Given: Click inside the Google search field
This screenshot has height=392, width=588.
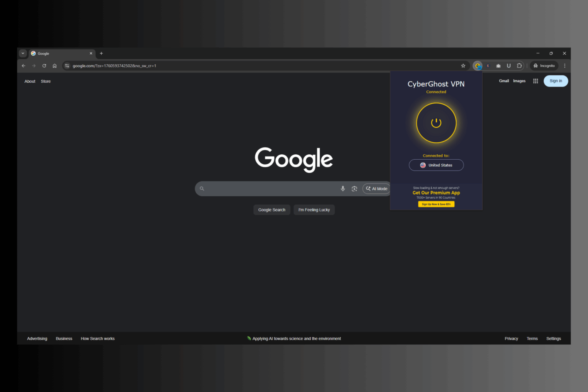Looking at the screenshot, I should coord(268,188).
